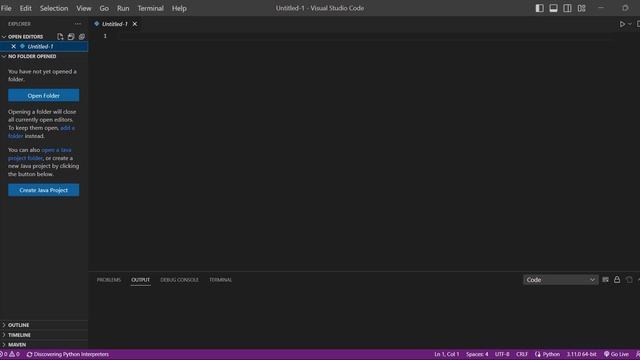Toggle primary side bar layout icon

pos(539,8)
